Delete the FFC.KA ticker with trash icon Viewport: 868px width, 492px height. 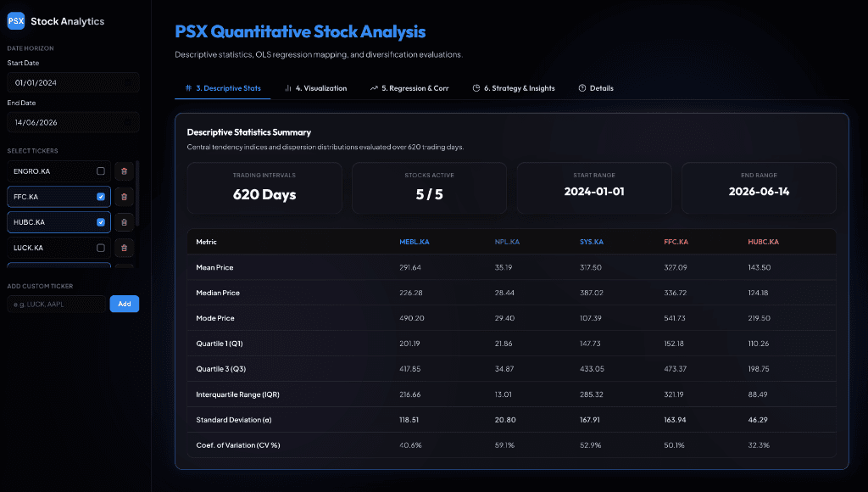tap(124, 197)
